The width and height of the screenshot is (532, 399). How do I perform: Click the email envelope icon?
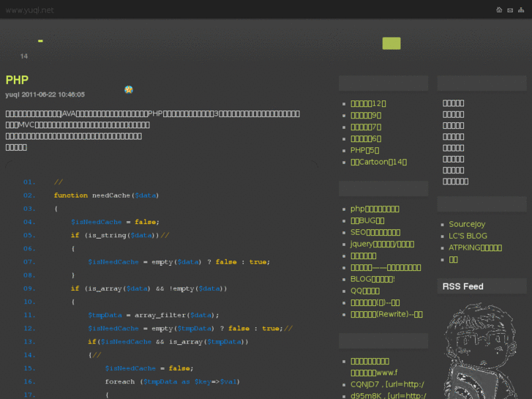[x=510, y=10]
